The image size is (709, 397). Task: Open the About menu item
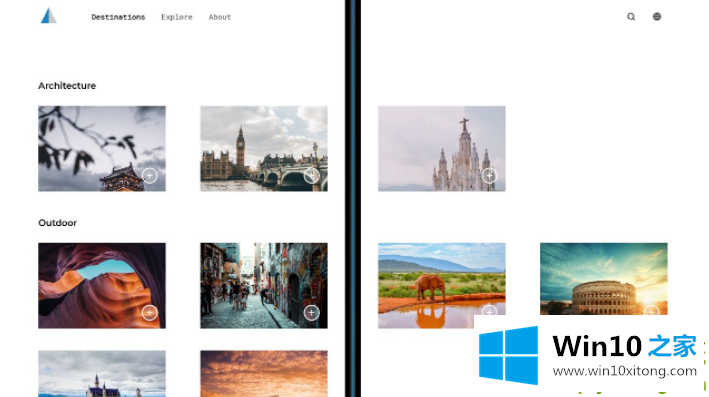click(x=220, y=17)
